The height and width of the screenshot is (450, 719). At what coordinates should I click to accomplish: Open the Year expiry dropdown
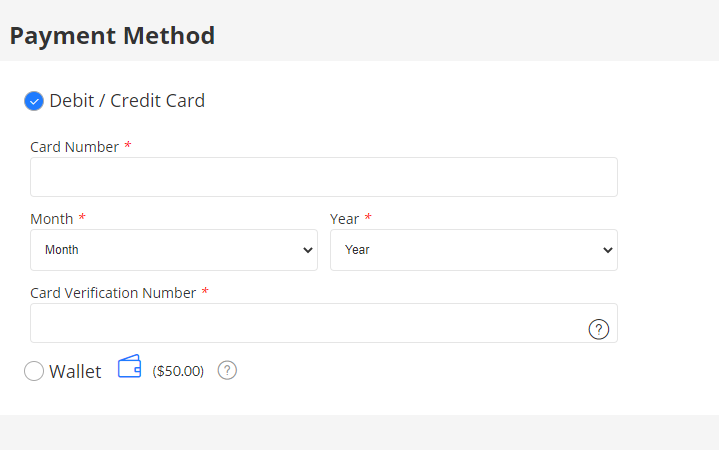click(474, 250)
